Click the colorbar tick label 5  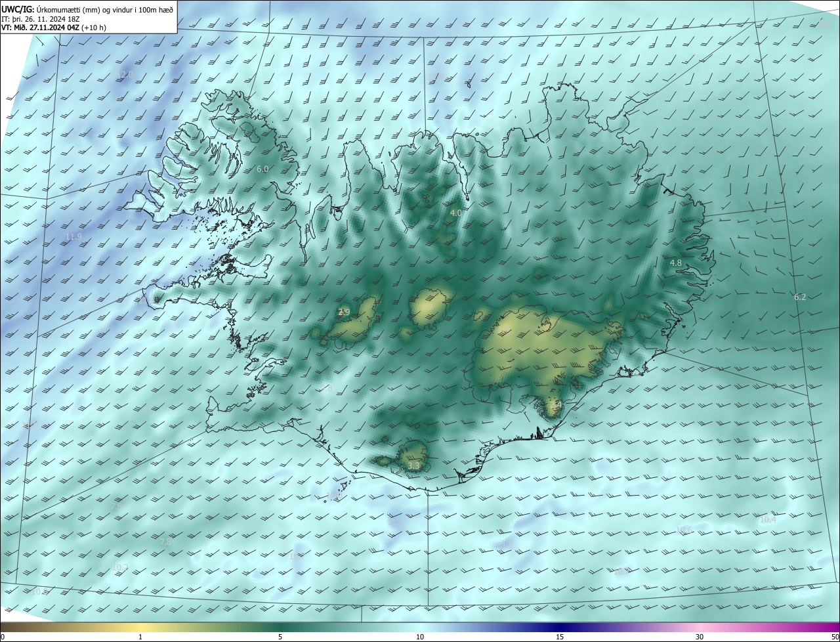click(x=280, y=637)
